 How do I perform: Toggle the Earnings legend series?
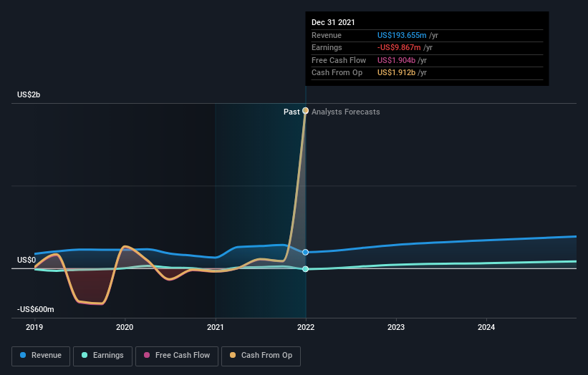coord(102,356)
